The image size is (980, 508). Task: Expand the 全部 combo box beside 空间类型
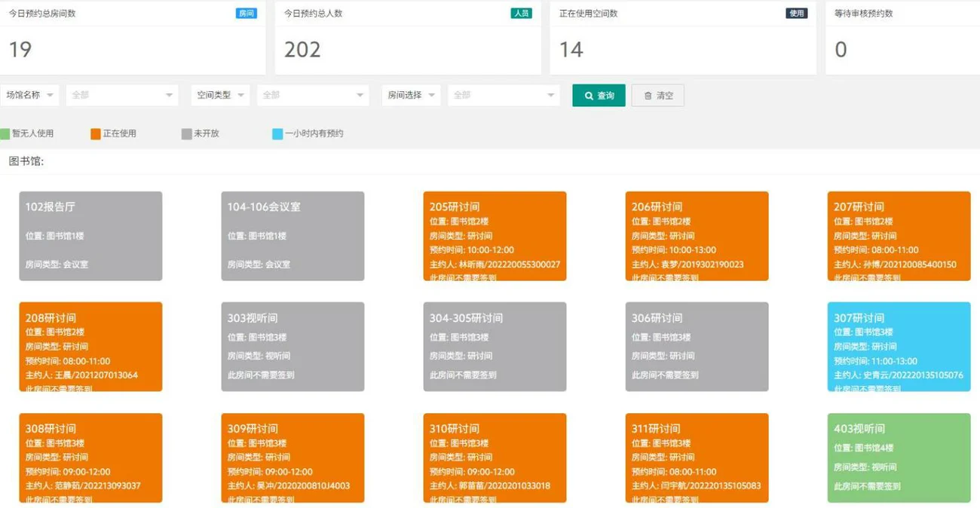point(313,95)
